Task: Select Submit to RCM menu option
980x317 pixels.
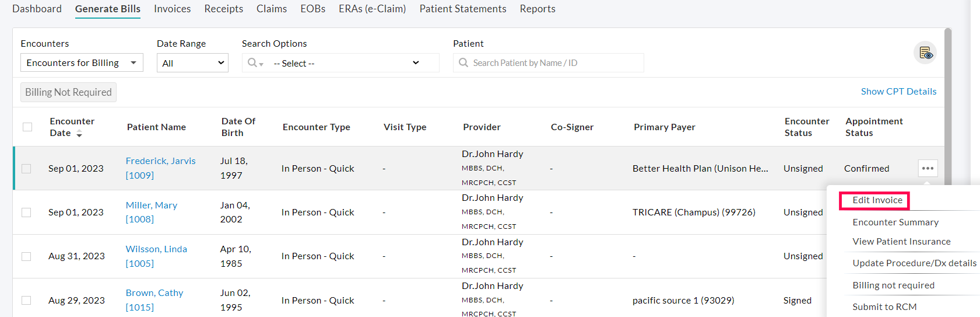Action: pos(884,306)
